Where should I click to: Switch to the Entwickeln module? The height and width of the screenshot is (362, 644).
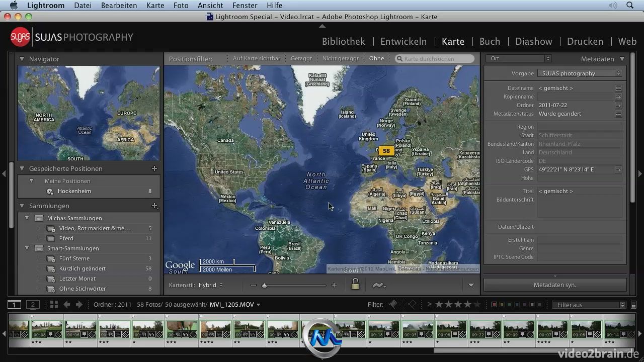(404, 41)
